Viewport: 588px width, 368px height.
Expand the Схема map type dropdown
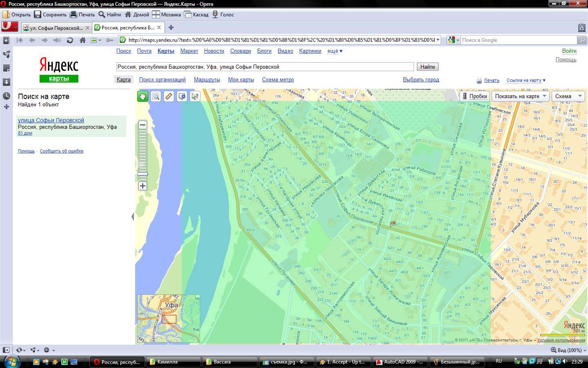coord(568,96)
